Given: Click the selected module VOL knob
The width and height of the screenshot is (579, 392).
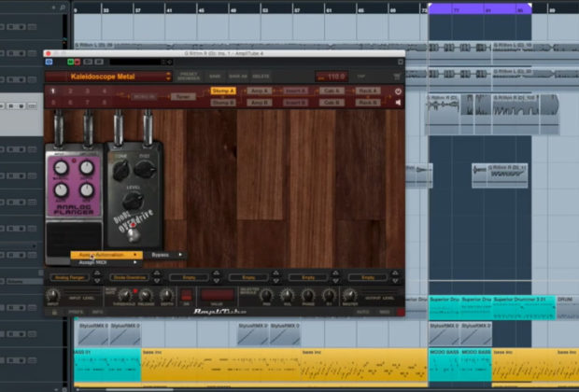Looking at the screenshot, I should 288,295.
